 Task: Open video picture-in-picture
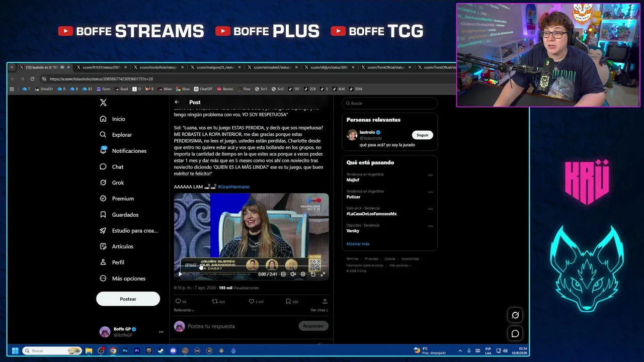tap(313, 275)
